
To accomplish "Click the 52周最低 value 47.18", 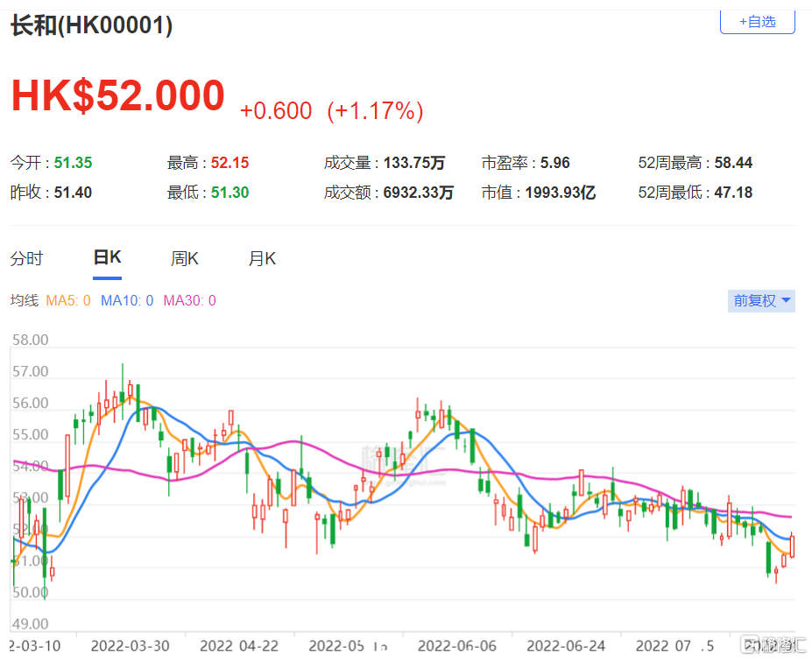I will (733, 193).
